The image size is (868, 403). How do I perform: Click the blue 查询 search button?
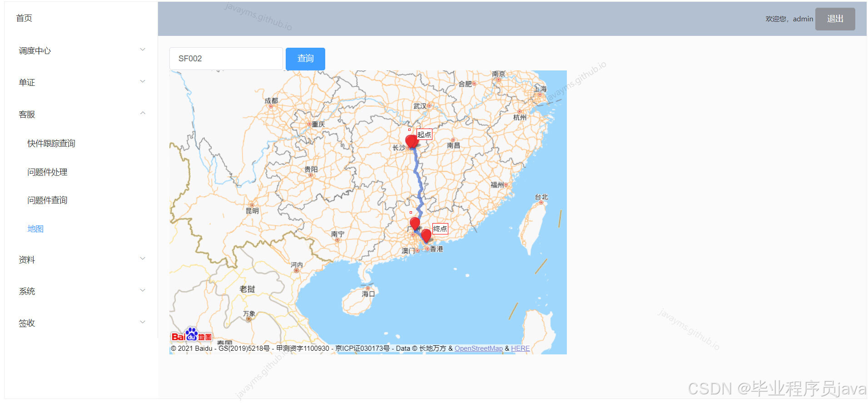point(305,59)
